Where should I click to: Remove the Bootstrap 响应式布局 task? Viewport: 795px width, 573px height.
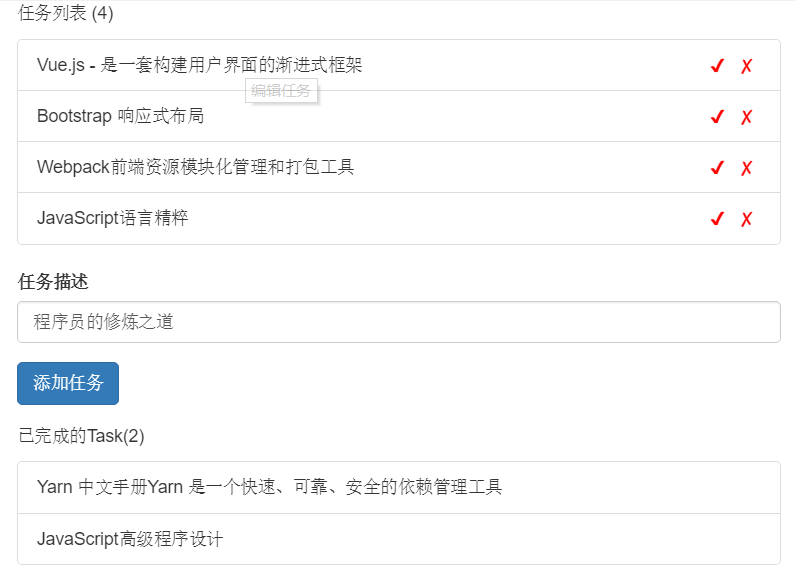tap(746, 117)
